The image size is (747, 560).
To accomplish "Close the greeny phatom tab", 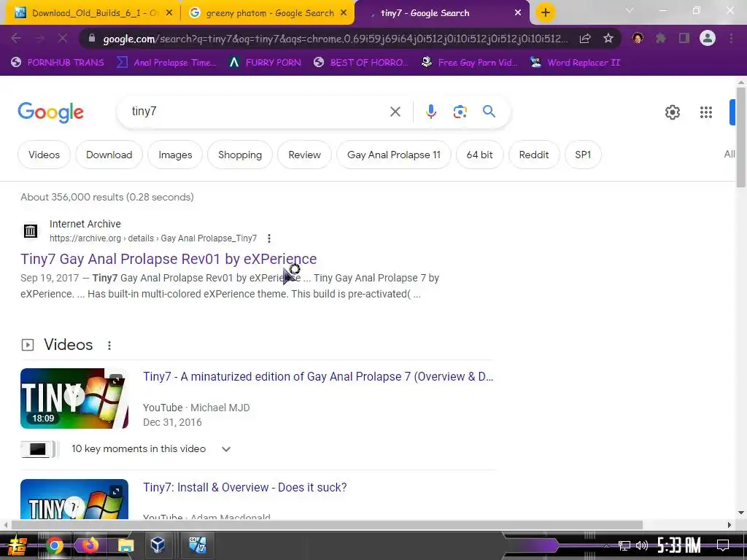I will point(344,13).
